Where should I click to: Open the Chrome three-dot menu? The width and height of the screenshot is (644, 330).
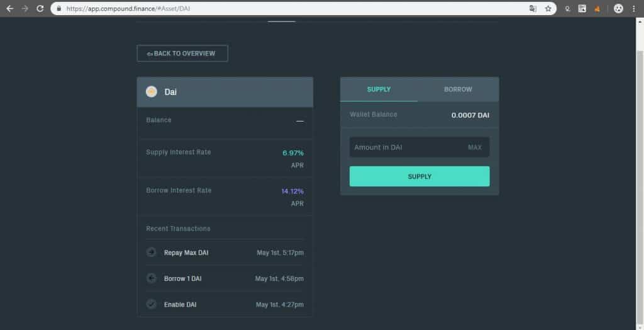[634, 8]
